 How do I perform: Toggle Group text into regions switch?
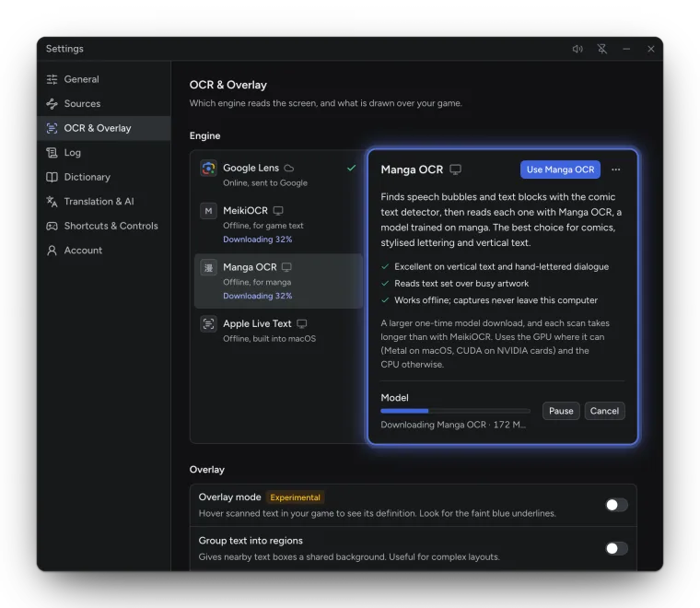tap(616, 549)
